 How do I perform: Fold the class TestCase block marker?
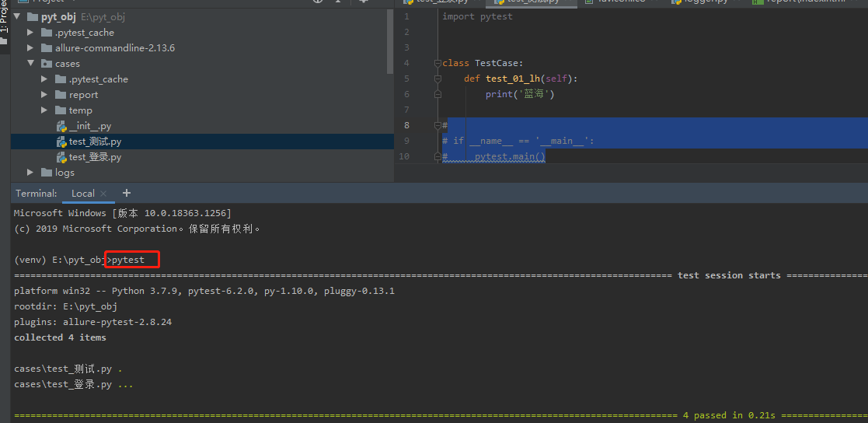coord(437,63)
